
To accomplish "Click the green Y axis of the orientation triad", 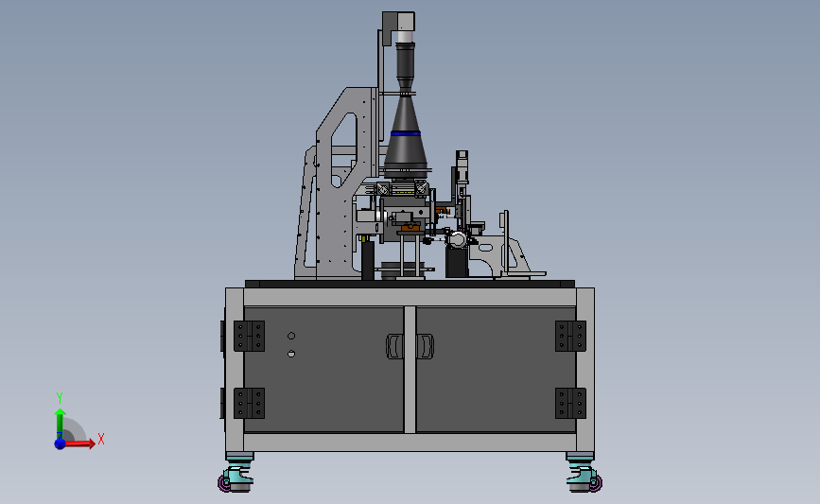I will pyautogui.click(x=61, y=425).
